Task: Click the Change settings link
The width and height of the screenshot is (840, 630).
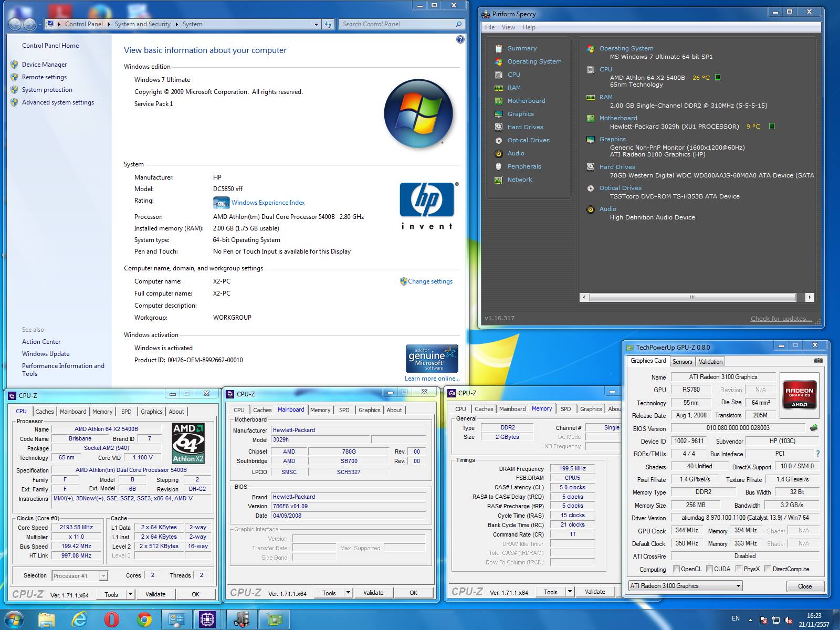Action: 430,281
